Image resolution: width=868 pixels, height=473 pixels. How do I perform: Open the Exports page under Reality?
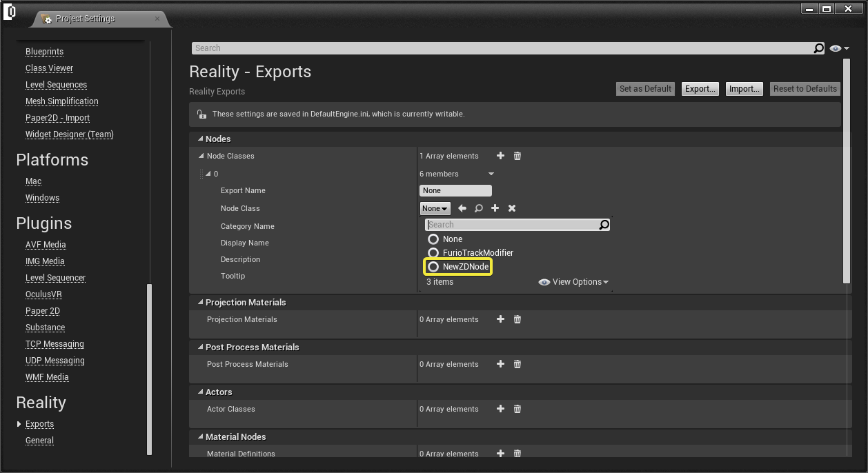pos(39,424)
